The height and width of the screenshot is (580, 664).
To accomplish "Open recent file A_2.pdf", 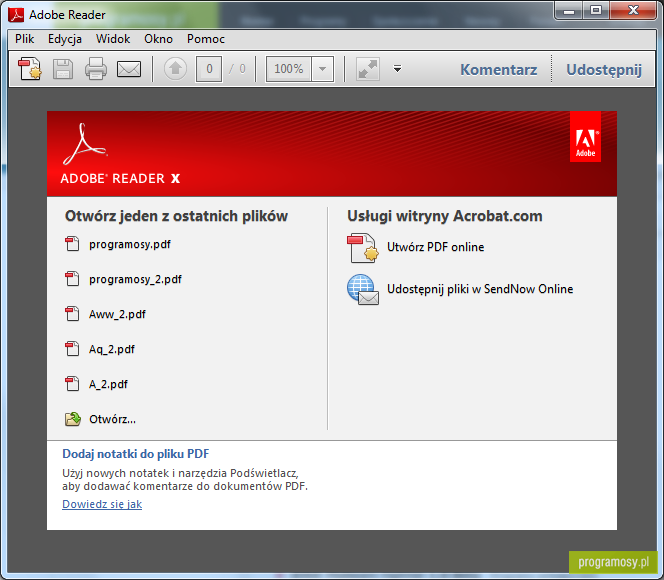I will coord(108,384).
